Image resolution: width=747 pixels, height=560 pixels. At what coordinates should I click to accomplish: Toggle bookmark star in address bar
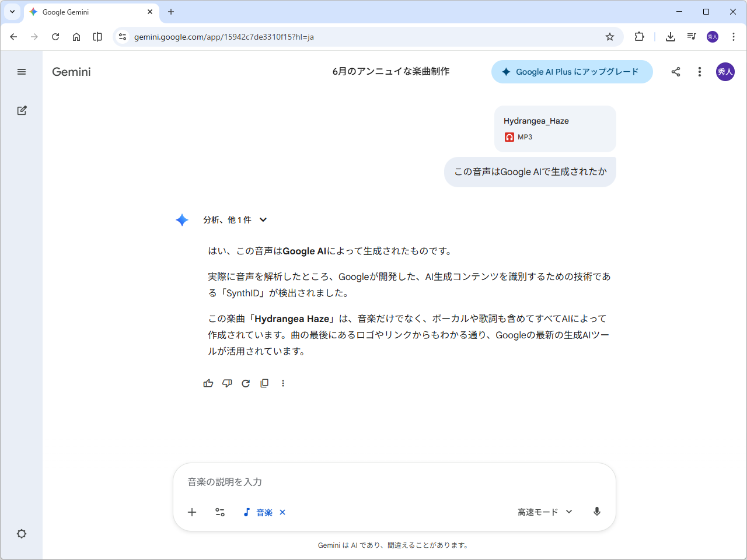(x=609, y=36)
